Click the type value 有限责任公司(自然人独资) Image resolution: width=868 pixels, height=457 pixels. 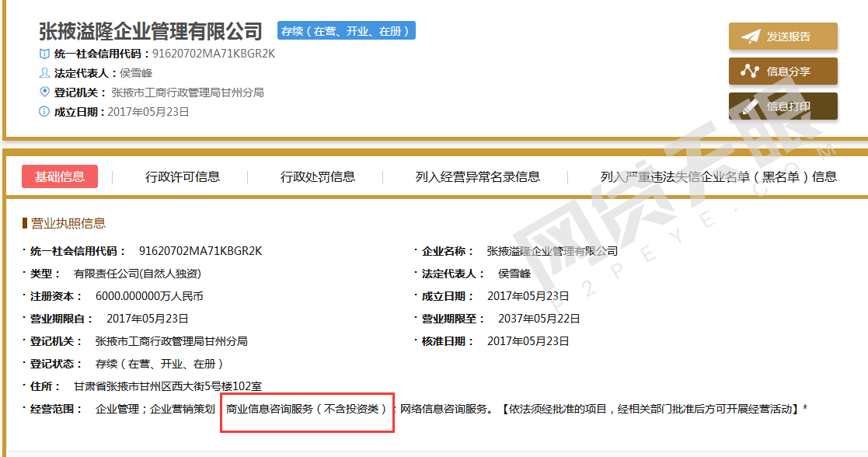click(x=138, y=274)
